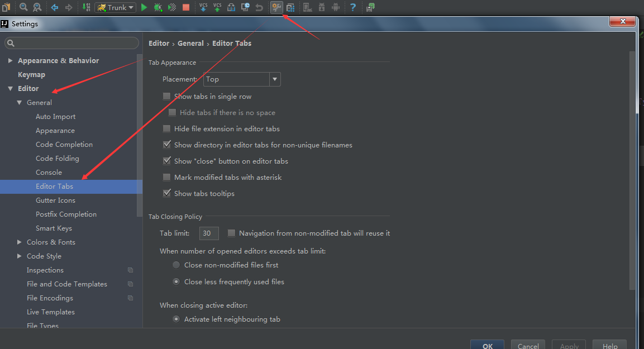This screenshot has height=349, width=644.
Task: Collapse the Editor tree node arrow
Action: click(x=10, y=88)
